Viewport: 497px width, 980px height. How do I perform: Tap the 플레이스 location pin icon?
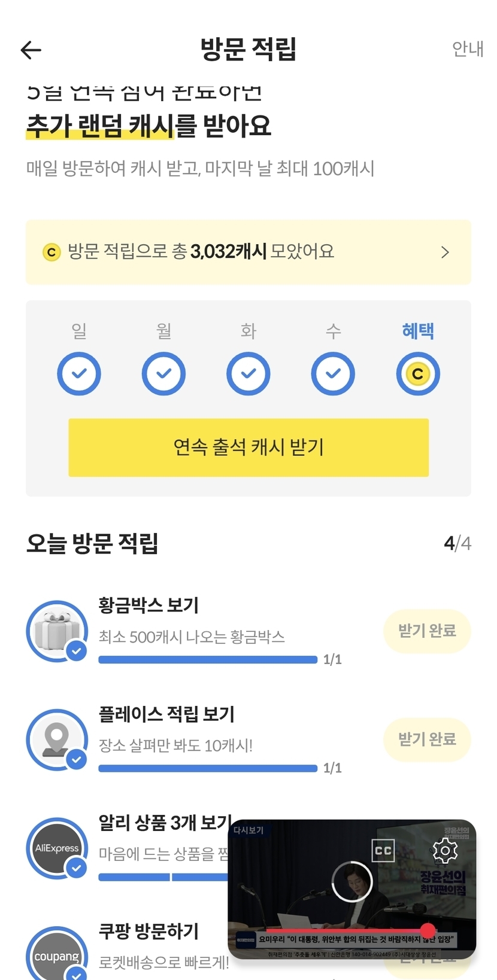(x=57, y=740)
